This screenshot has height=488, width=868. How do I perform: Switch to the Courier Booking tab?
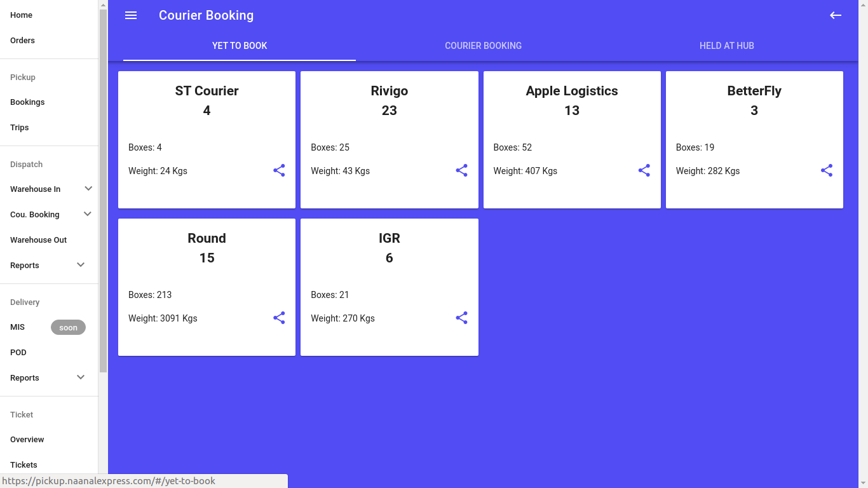click(x=483, y=46)
